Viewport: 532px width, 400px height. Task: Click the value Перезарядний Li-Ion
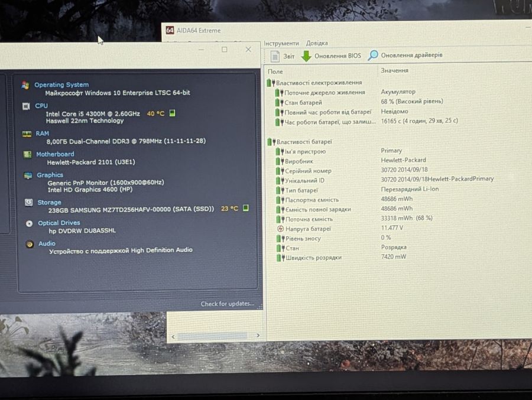[410, 189]
